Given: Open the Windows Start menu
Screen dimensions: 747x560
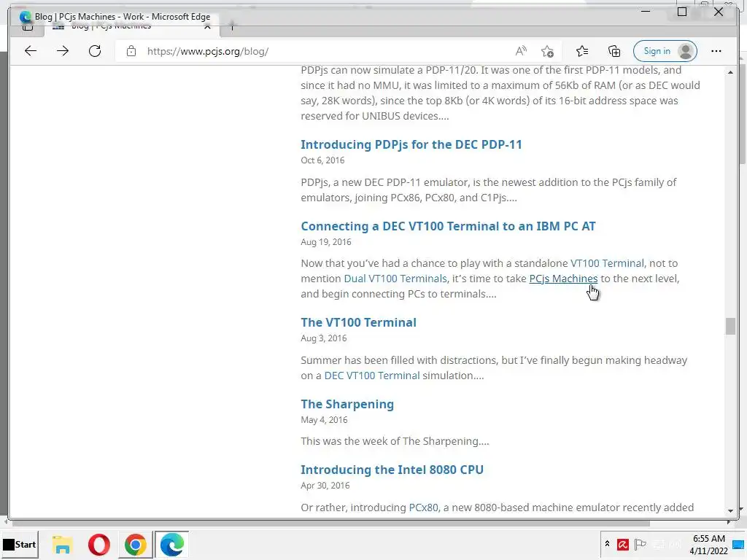Looking at the screenshot, I should point(20,544).
